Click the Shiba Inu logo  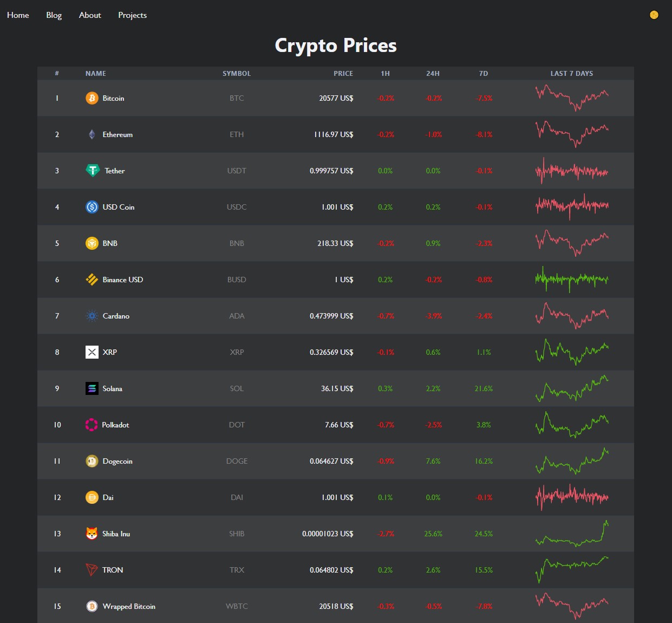click(92, 534)
